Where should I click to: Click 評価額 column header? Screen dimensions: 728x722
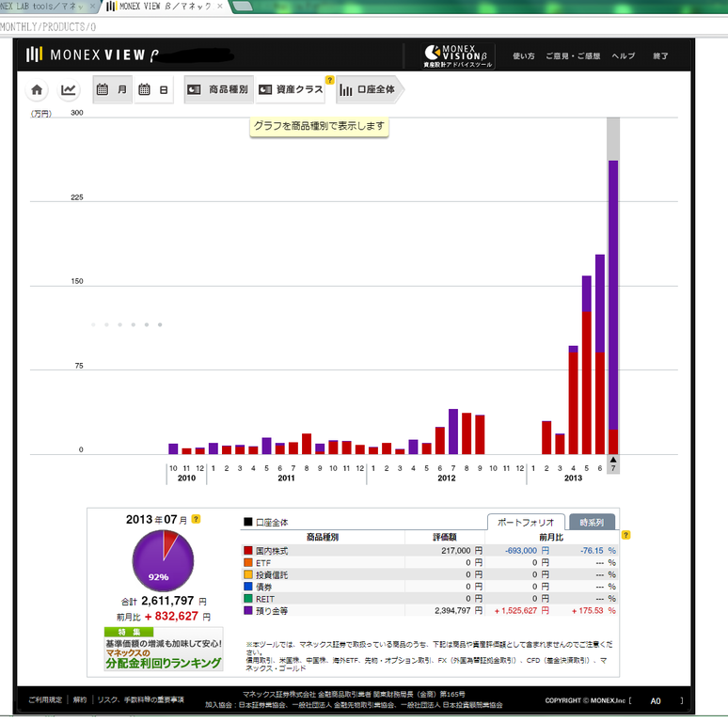pos(445,538)
